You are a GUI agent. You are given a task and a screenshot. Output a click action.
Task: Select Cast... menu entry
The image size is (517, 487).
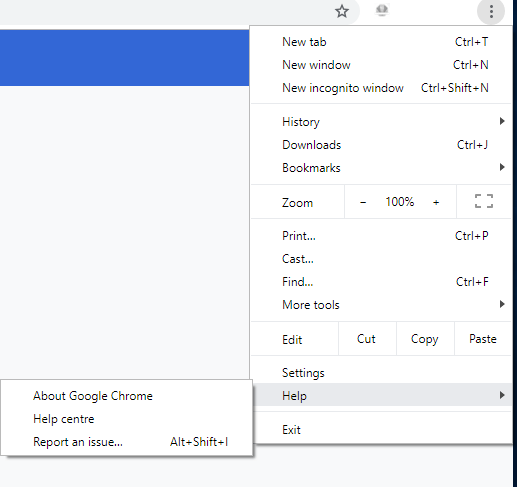tap(382, 259)
